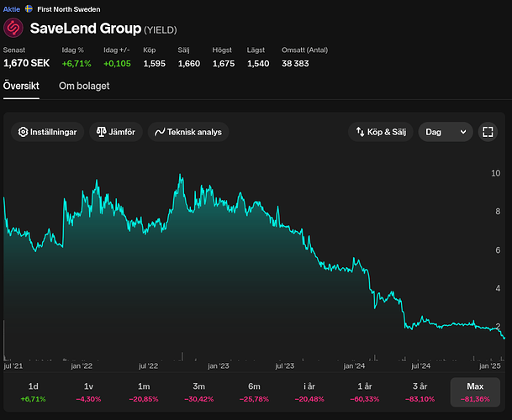Click the 6 price axis label
512x420 pixels.
tap(498, 249)
